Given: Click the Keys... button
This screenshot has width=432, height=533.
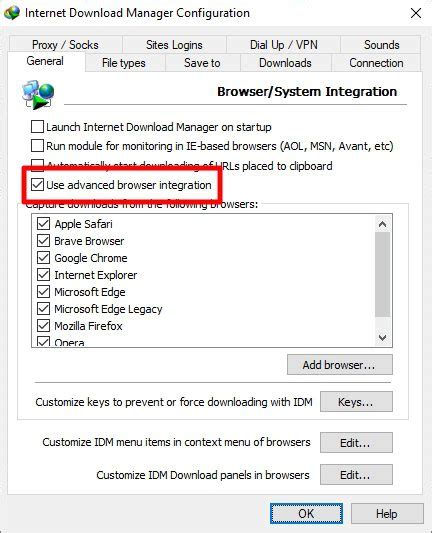Looking at the screenshot, I should pyautogui.click(x=356, y=402).
